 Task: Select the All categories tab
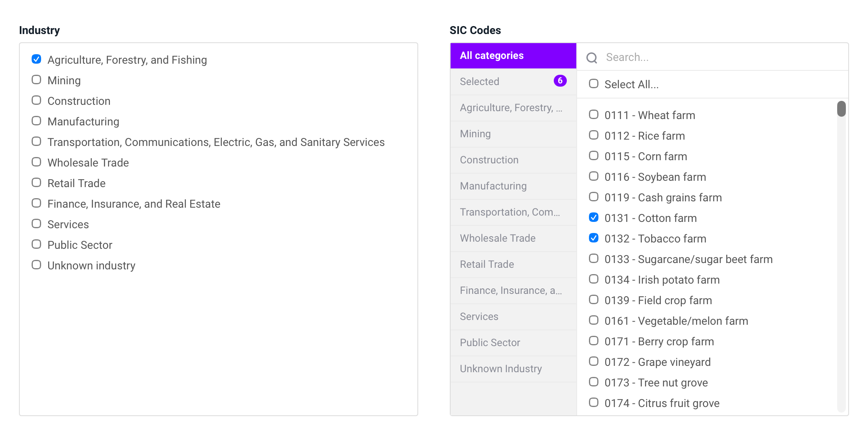coord(513,55)
